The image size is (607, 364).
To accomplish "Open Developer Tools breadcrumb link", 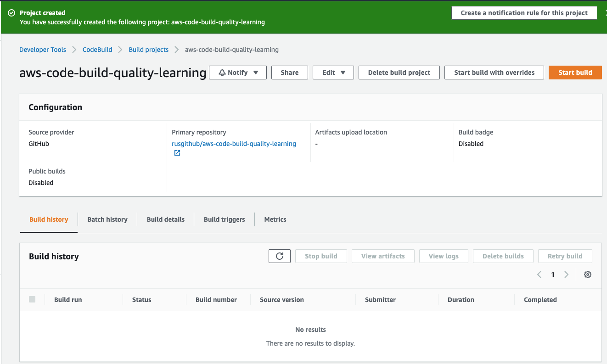I will [43, 50].
